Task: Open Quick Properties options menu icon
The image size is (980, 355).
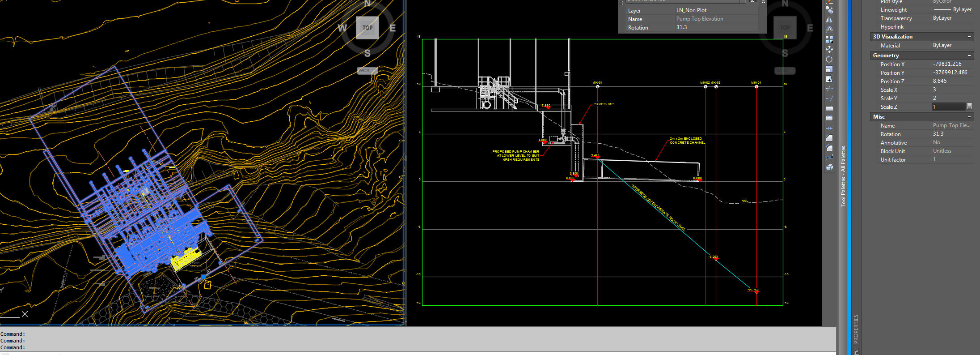Action: (x=763, y=1)
